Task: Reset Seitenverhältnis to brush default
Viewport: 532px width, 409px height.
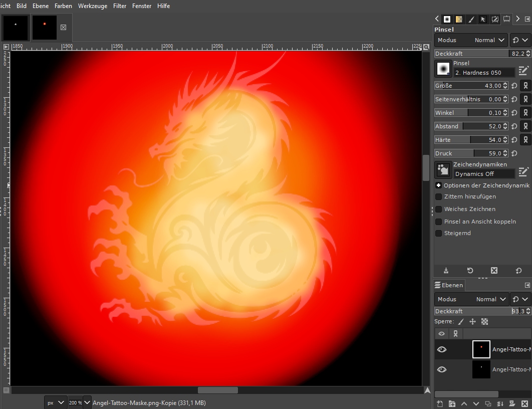Action: click(x=514, y=99)
